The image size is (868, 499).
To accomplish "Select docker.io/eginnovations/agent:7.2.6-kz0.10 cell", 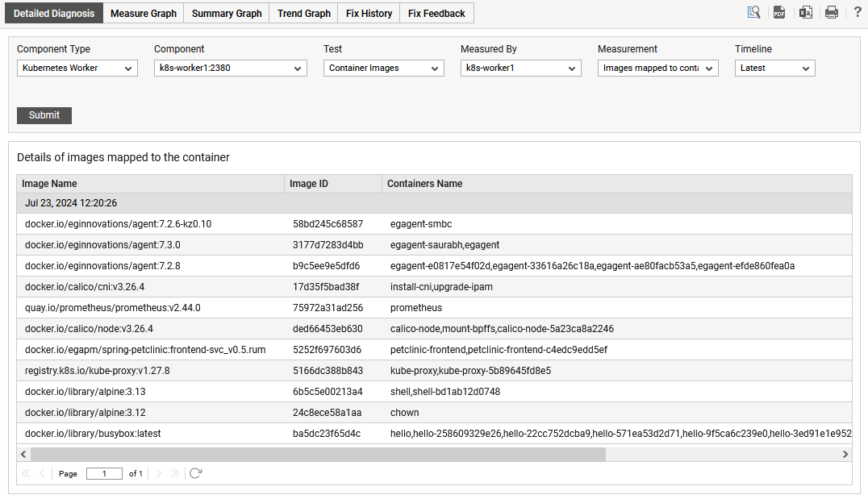I will point(118,224).
